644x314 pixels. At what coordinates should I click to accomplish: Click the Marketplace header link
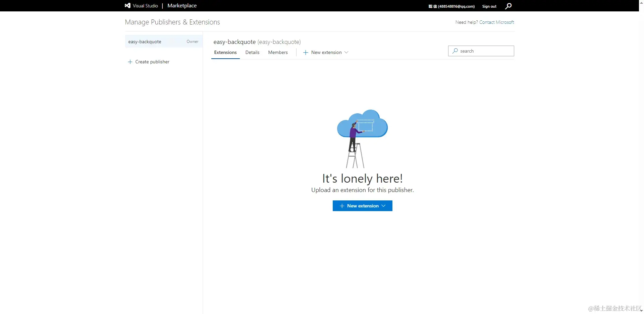[x=182, y=6]
